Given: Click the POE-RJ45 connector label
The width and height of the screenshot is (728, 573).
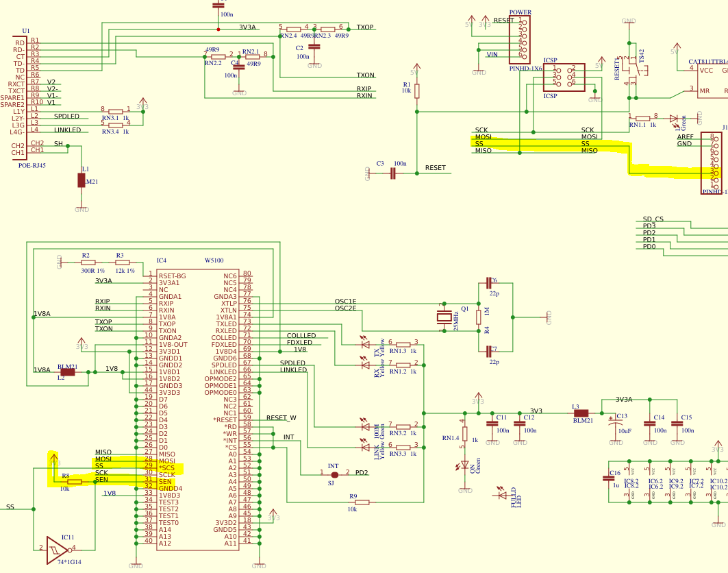Looking at the screenshot, I should [x=32, y=165].
